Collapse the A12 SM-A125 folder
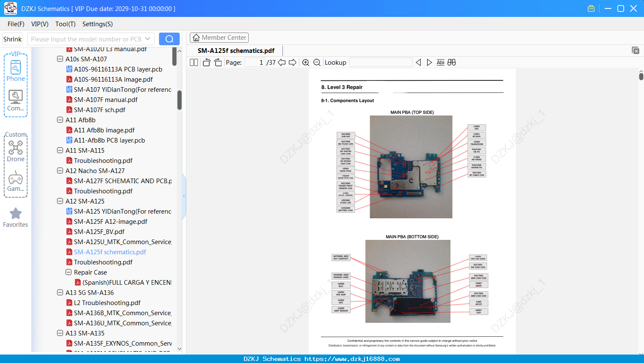This screenshot has height=363, width=644. point(60,201)
